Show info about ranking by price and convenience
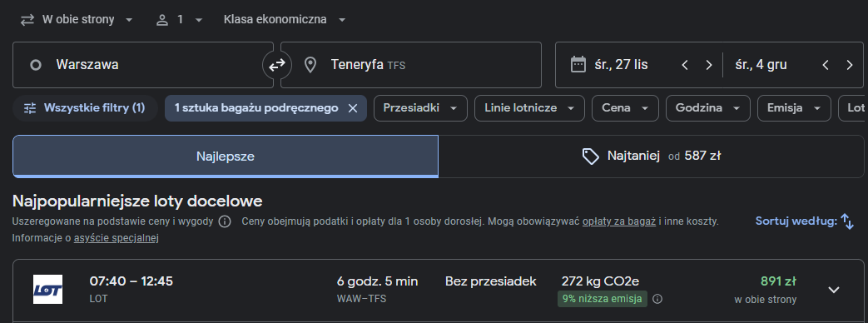 click(x=225, y=221)
